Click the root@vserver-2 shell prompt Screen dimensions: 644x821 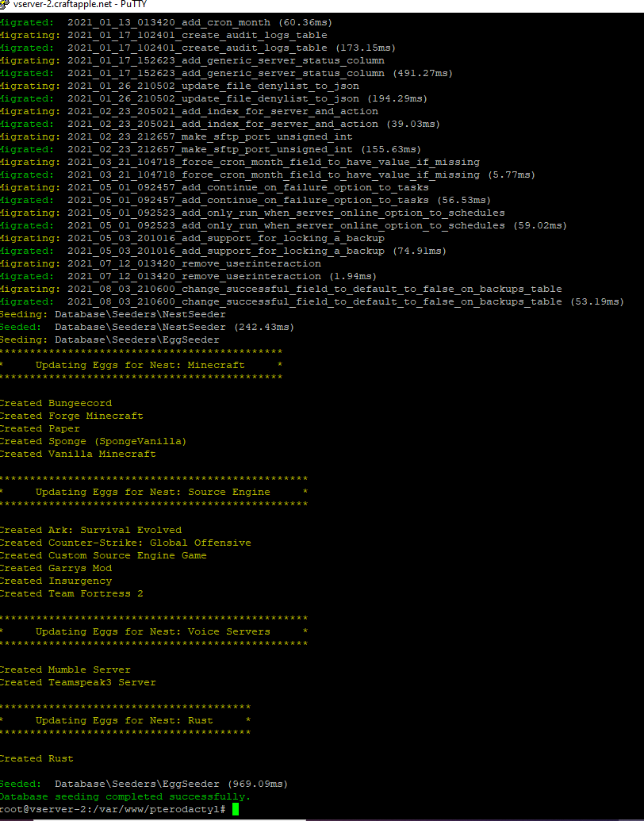(x=113, y=809)
